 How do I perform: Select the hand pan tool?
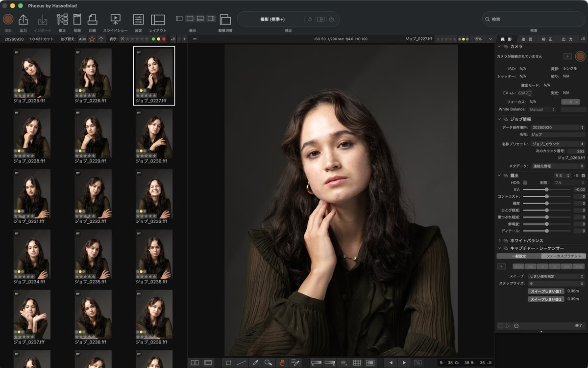click(282, 363)
